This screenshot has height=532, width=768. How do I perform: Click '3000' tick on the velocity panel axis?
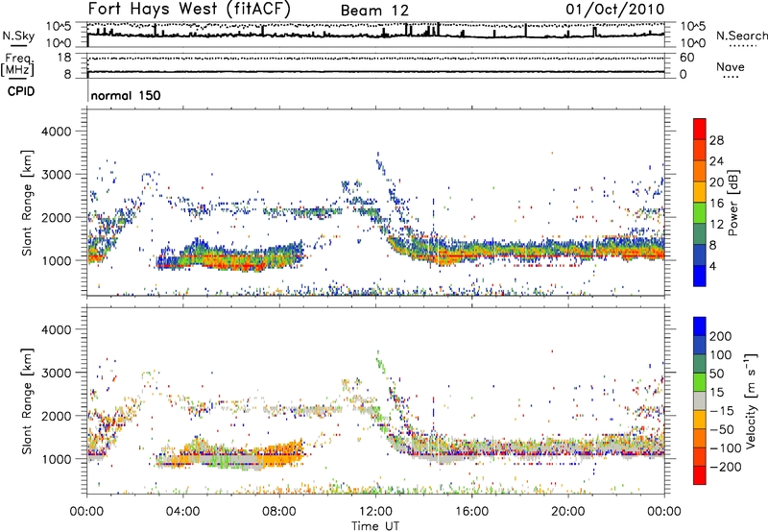56,373
